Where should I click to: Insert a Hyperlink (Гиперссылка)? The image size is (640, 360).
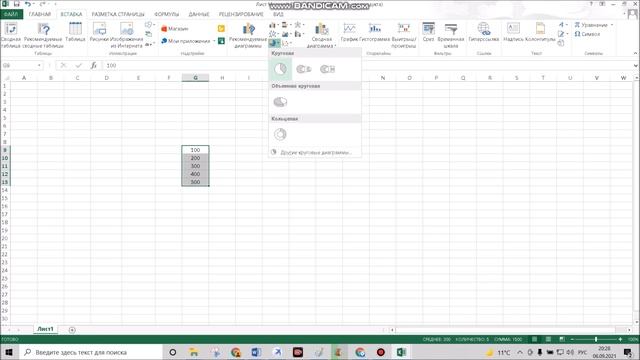tap(484, 33)
